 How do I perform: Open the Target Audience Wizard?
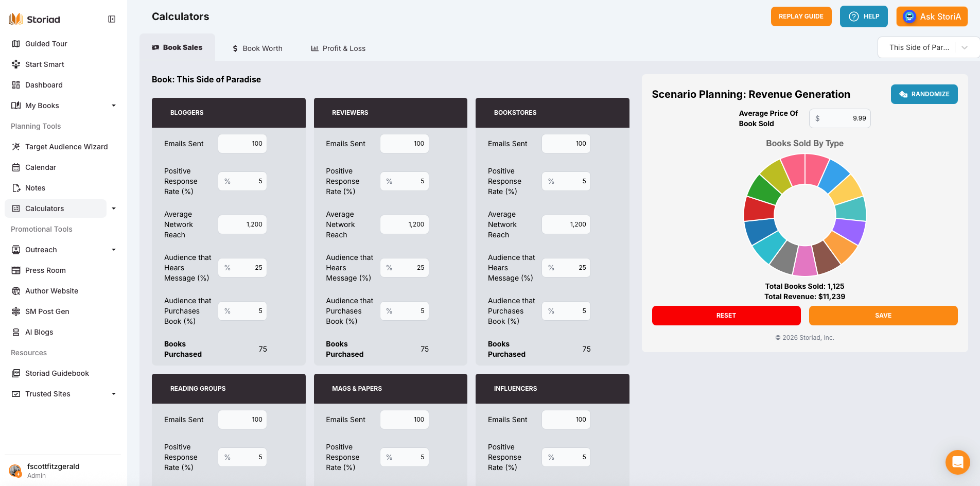click(x=66, y=147)
